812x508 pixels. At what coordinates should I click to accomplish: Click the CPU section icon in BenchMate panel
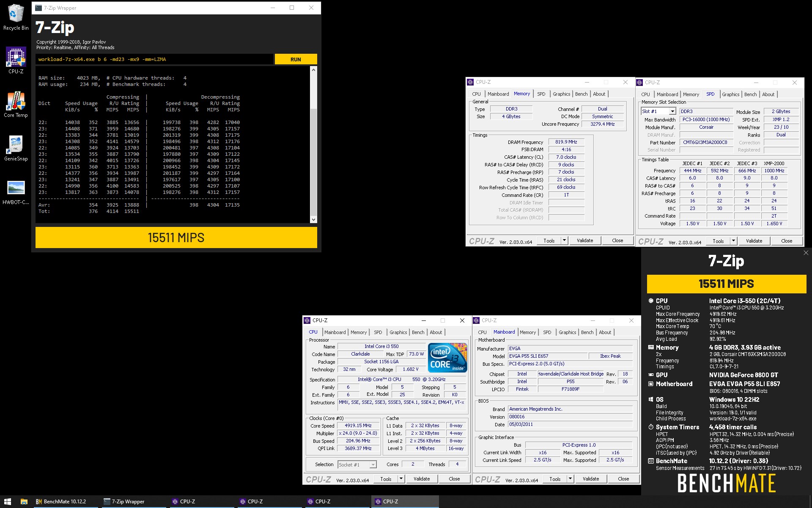(650, 301)
